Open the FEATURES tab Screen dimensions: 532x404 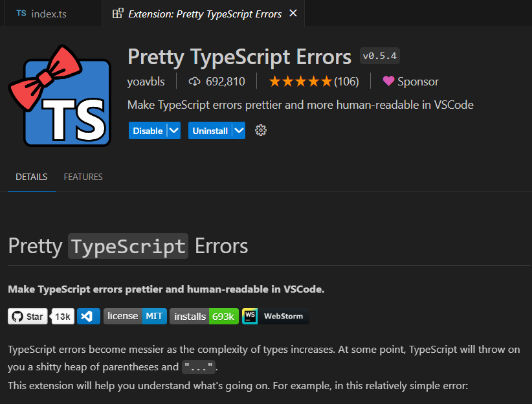pos(83,177)
